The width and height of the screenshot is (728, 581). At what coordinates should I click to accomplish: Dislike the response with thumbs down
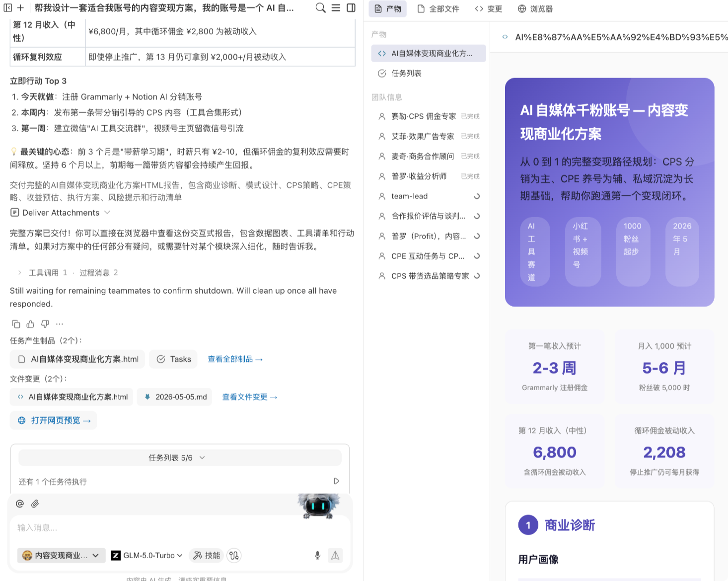tap(45, 324)
